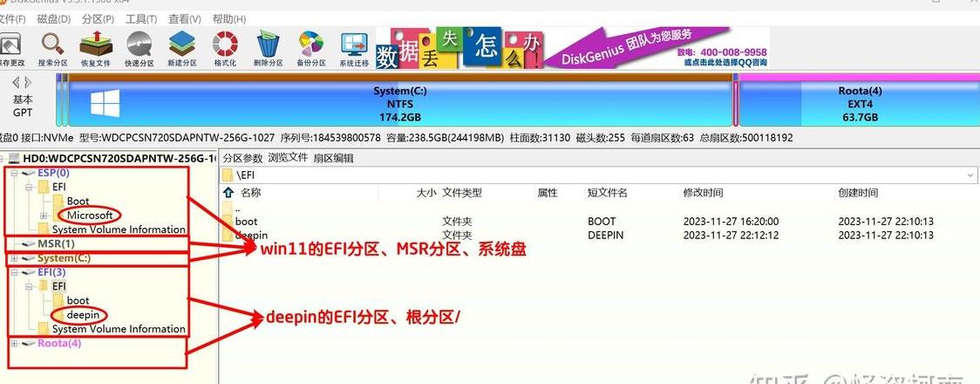The height and width of the screenshot is (384, 980).
Task: Expand the Microsoft folder node
Action: (x=43, y=216)
